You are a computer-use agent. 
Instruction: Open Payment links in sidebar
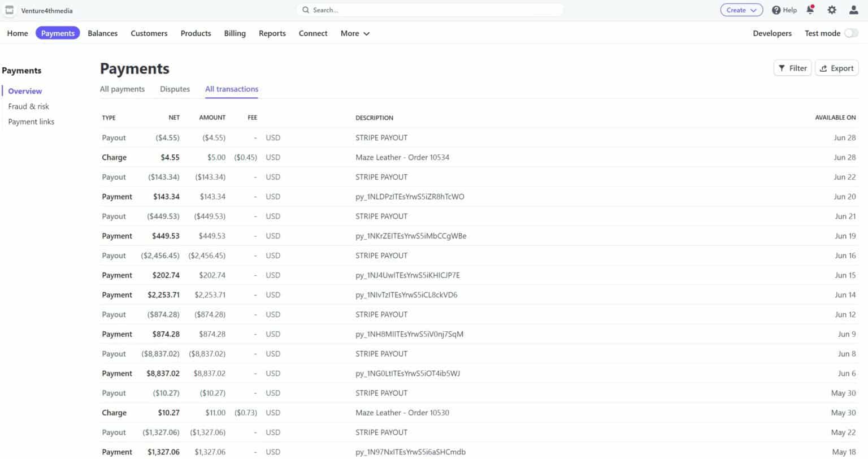click(x=31, y=122)
